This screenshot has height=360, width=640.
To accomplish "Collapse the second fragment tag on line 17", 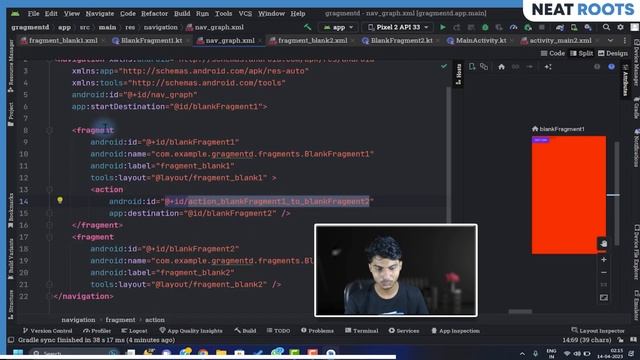I will tap(49, 237).
